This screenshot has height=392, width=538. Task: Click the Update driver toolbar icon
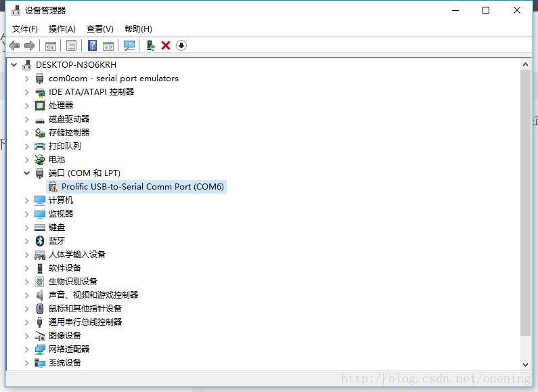pos(151,45)
